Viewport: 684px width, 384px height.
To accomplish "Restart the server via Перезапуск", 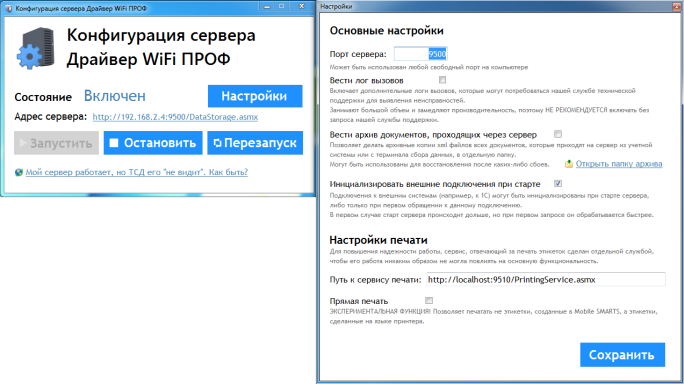I will 255,143.
